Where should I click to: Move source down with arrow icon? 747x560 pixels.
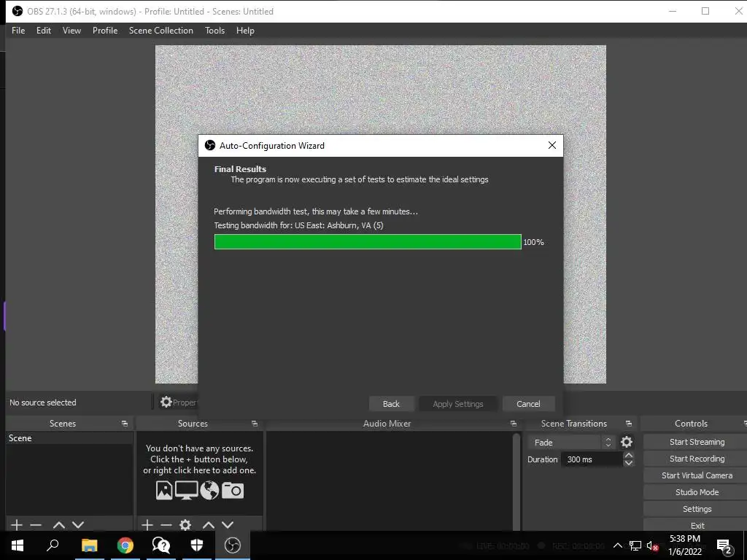coord(228,525)
